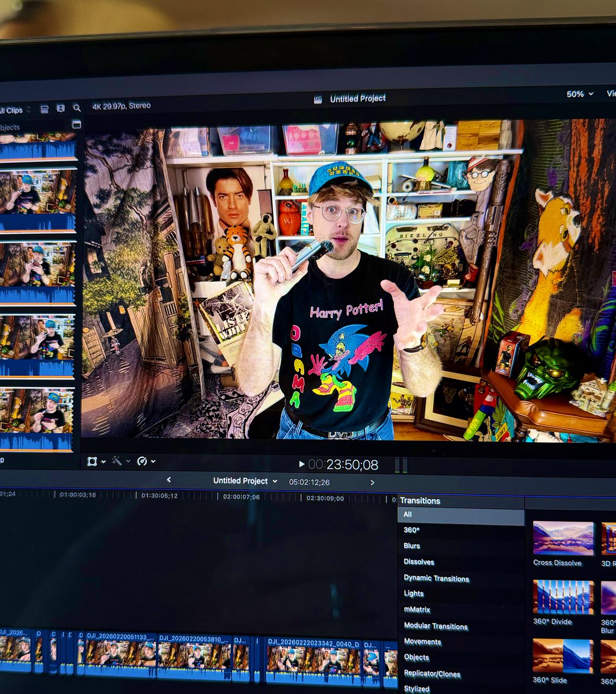Select the Dissolves transitions category

460,562
